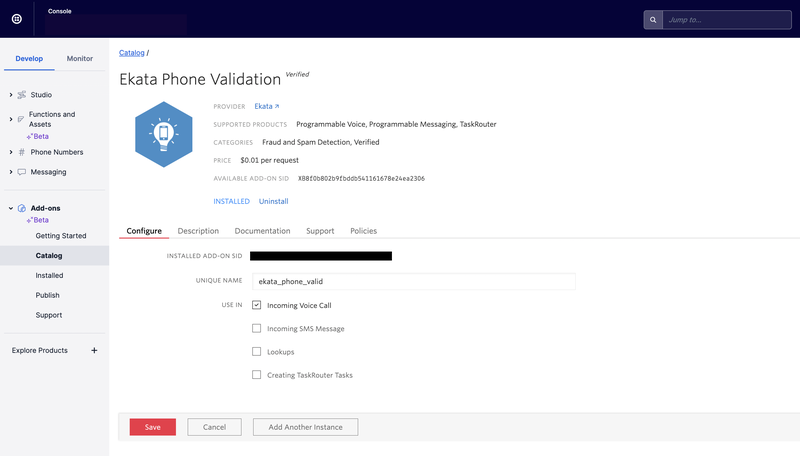Click Add Another Instance button
Viewport: 800px width, 456px height.
pos(305,427)
